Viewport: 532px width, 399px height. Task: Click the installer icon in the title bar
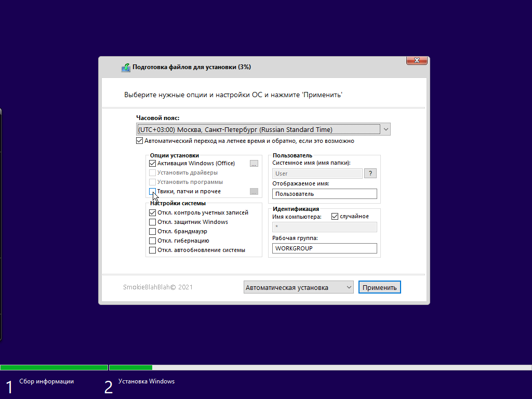click(126, 67)
